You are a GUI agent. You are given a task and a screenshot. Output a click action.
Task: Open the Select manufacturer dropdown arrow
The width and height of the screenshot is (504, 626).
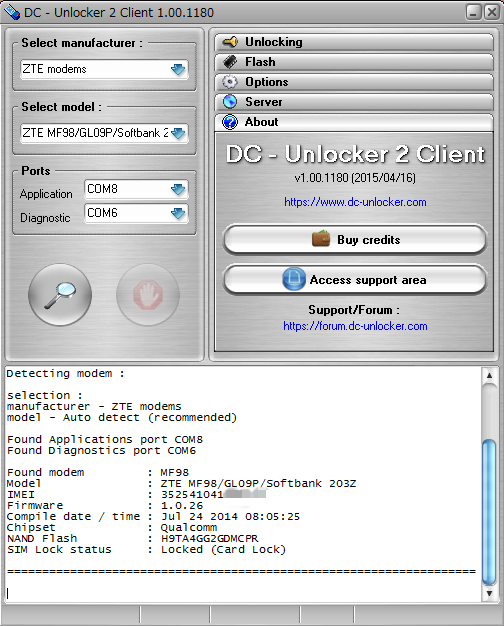tap(178, 69)
